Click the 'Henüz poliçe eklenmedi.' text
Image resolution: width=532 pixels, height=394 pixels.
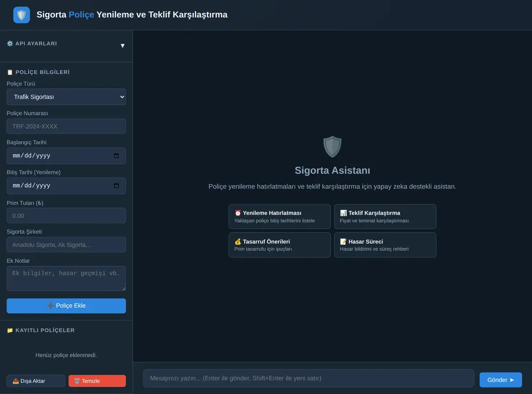click(x=66, y=355)
